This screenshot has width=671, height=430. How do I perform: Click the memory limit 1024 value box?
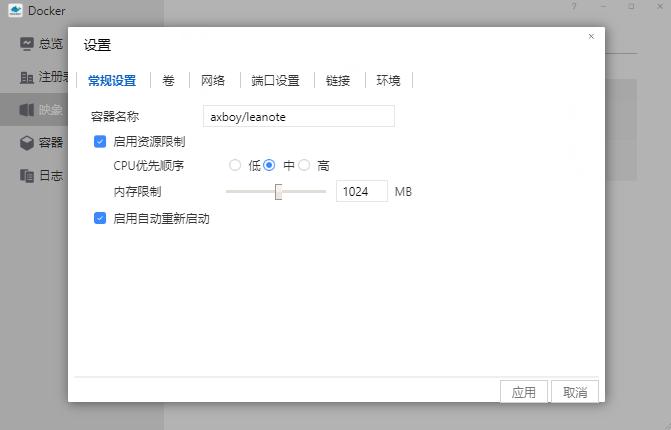click(362, 191)
